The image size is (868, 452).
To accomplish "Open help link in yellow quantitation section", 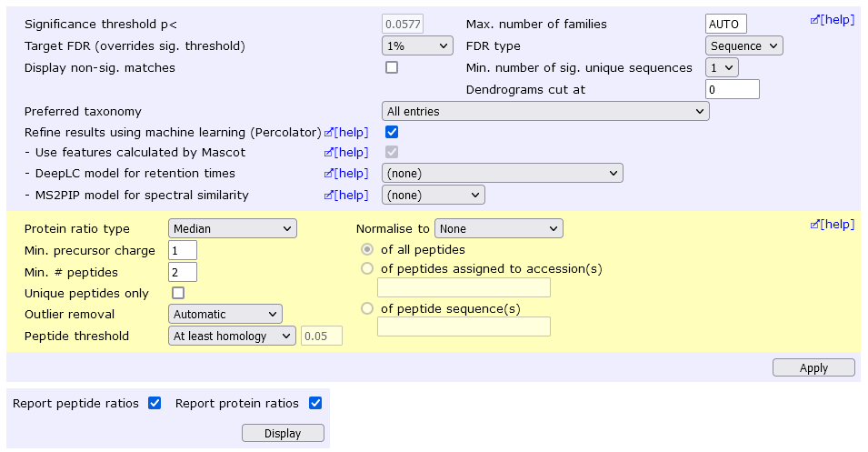I will tap(833, 225).
